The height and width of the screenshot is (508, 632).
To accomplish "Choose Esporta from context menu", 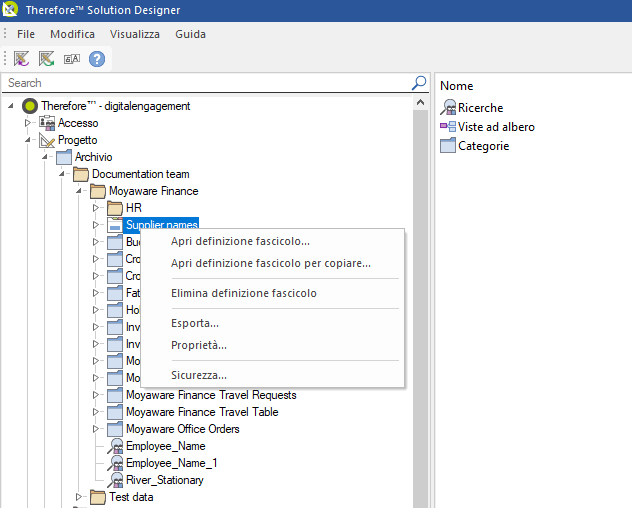I will [272, 323].
